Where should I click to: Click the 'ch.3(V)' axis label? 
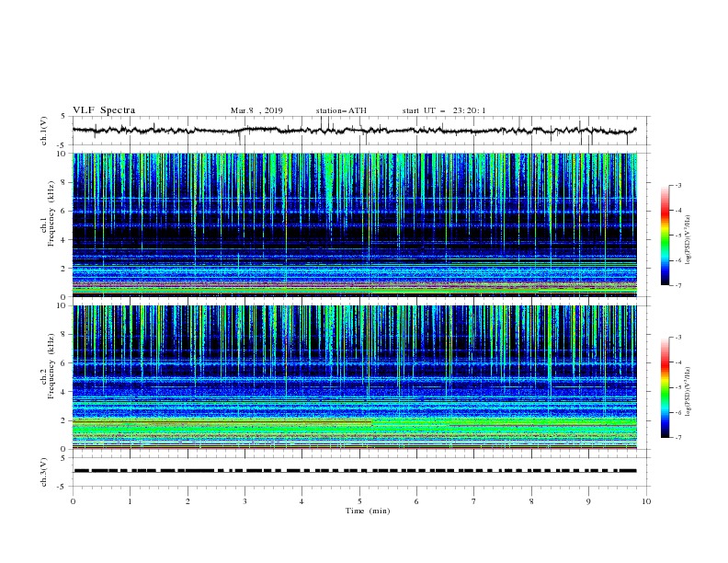44,472
